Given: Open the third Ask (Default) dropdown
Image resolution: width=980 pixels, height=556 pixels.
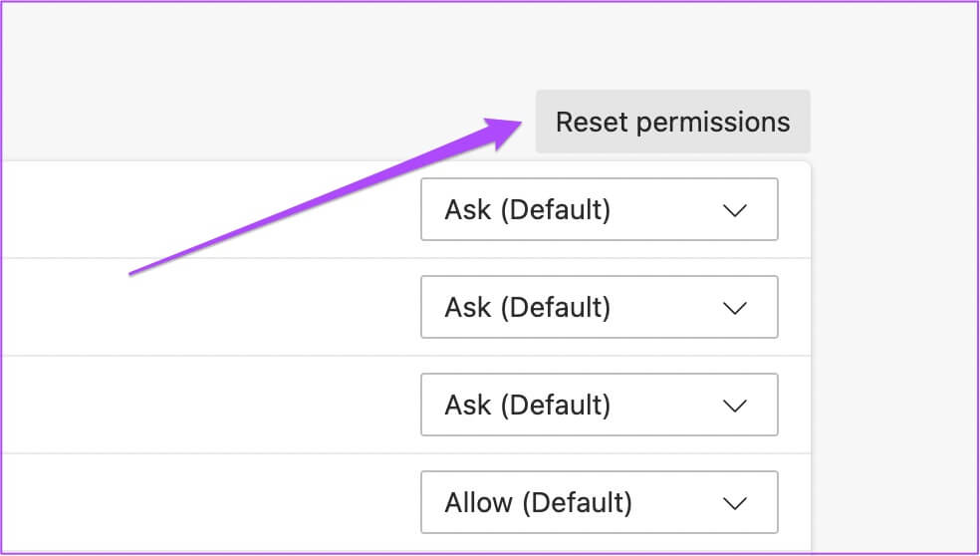Looking at the screenshot, I should [599, 405].
